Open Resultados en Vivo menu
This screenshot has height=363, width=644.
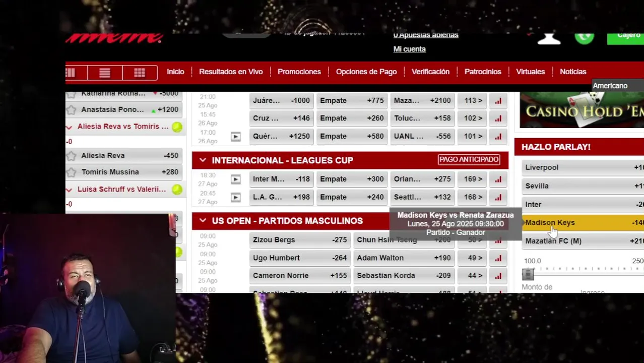point(231,72)
